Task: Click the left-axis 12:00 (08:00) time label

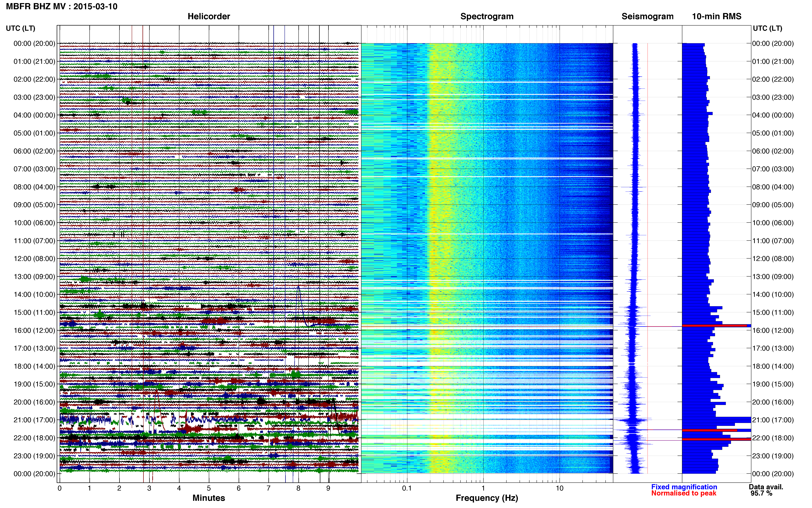Action: [34, 259]
